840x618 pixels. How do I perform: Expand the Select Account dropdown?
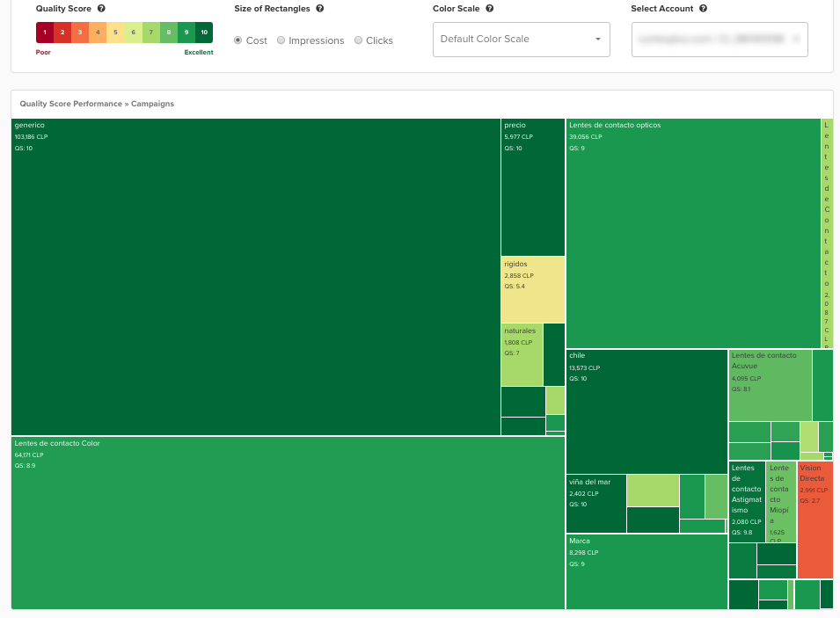coord(719,39)
